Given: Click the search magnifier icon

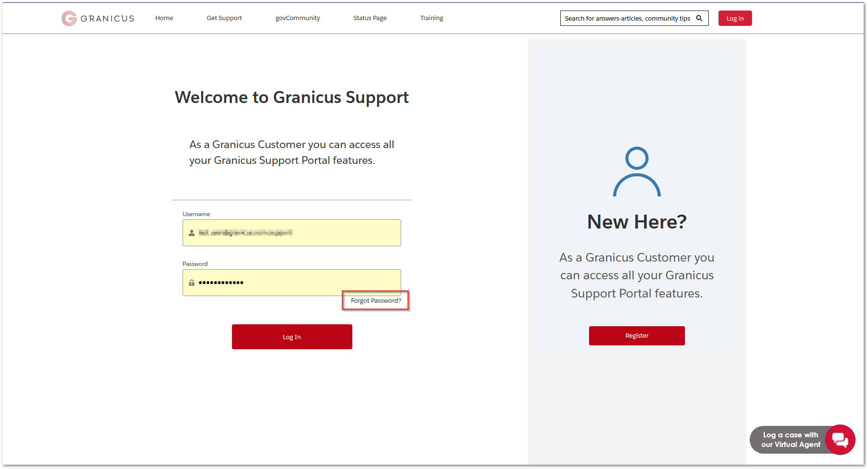Looking at the screenshot, I should click(x=700, y=18).
